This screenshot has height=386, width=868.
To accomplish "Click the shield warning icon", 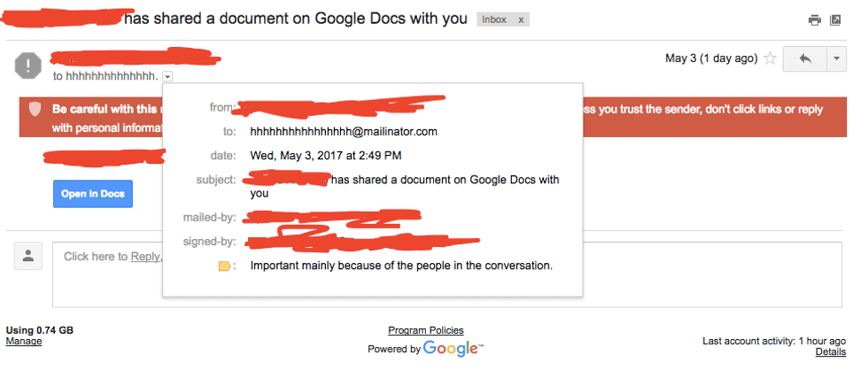I will (x=35, y=109).
